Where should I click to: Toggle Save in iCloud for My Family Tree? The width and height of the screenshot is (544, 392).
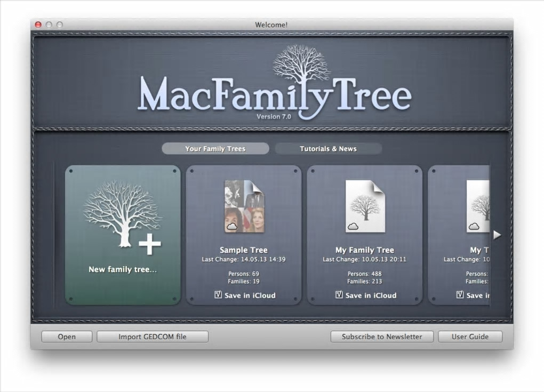pyautogui.click(x=339, y=295)
